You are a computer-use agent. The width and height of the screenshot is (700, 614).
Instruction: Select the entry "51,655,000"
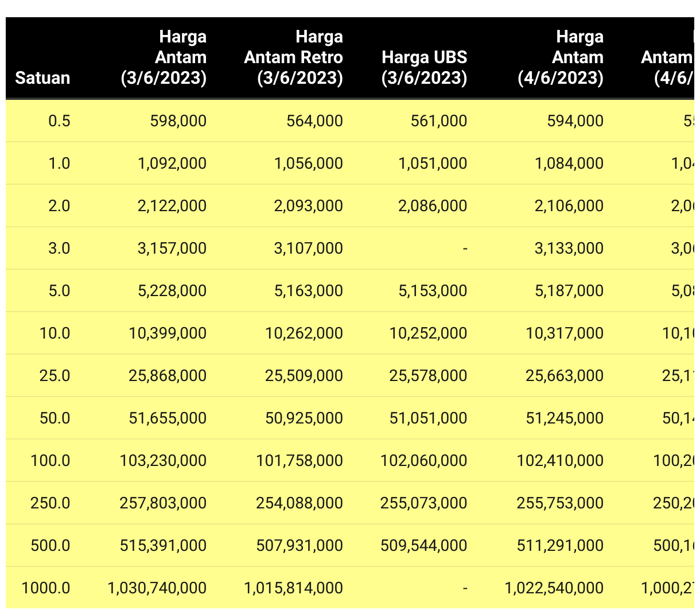click(168, 418)
